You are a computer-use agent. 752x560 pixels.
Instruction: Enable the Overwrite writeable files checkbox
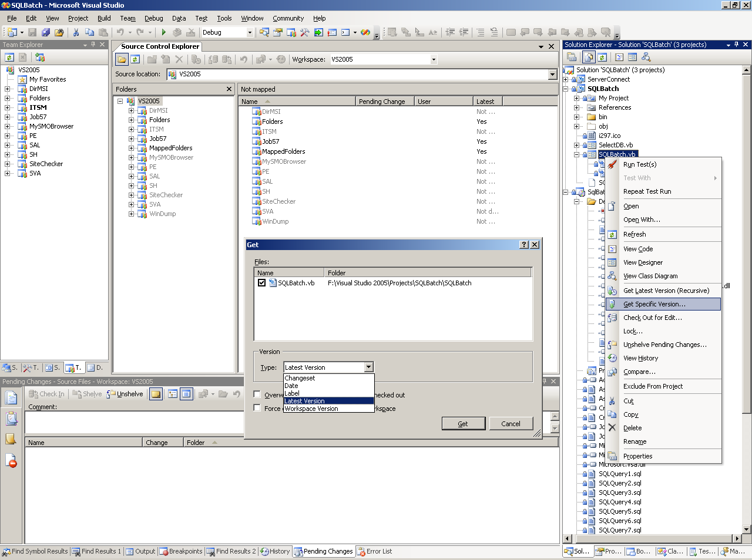[x=257, y=394]
